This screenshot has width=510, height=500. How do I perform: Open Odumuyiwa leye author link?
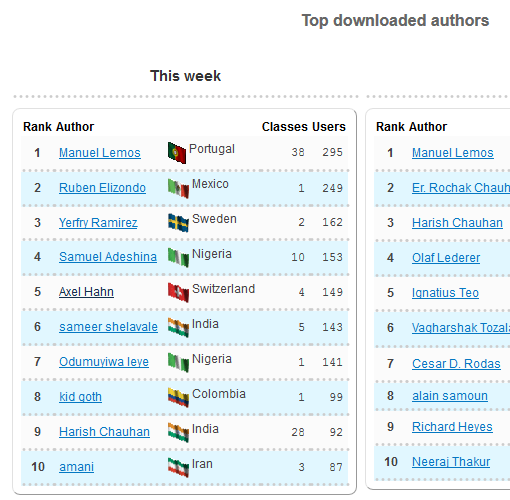(x=104, y=362)
